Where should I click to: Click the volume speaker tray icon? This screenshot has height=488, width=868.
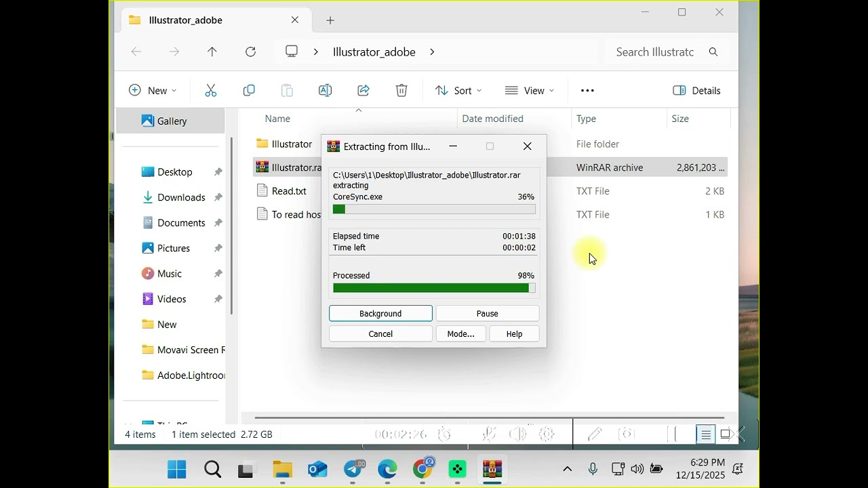(x=637, y=469)
